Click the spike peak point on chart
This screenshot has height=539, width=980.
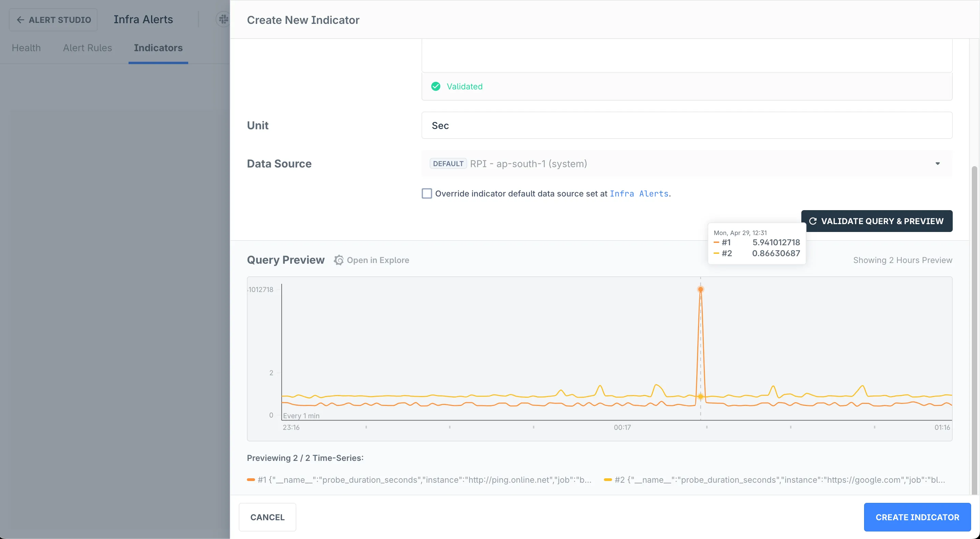(700, 289)
